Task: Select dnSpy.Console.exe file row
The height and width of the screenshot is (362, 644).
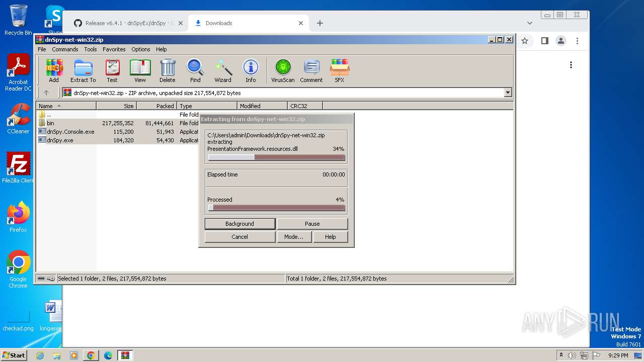Action: coord(118,132)
